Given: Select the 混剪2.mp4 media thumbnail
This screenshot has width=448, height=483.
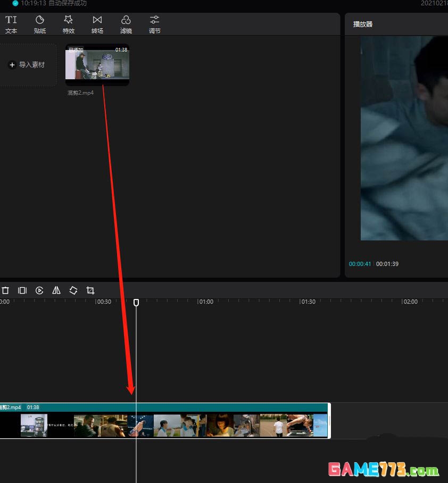Looking at the screenshot, I should click(97, 65).
